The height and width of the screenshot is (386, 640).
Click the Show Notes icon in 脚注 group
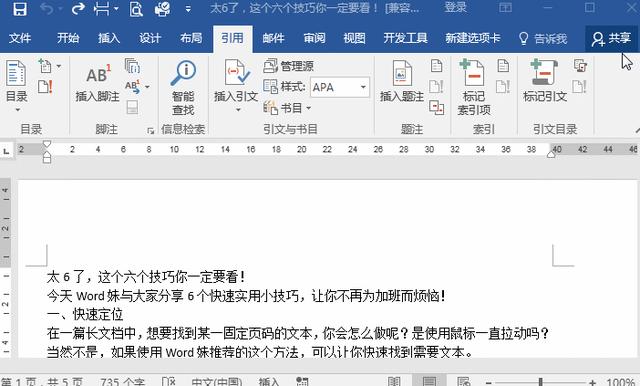[132, 107]
